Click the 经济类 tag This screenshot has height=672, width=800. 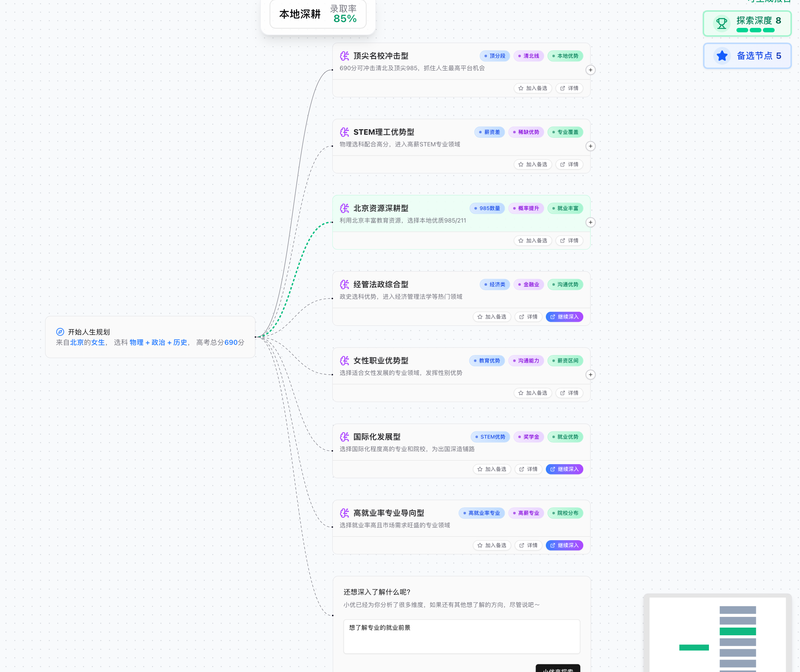pyautogui.click(x=494, y=285)
